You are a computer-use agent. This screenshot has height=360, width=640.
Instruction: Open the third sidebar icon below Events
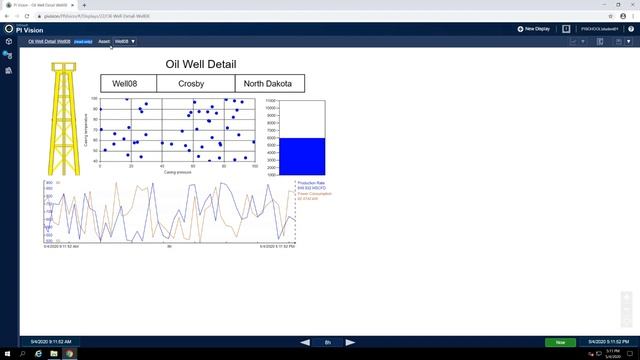click(9, 70)
